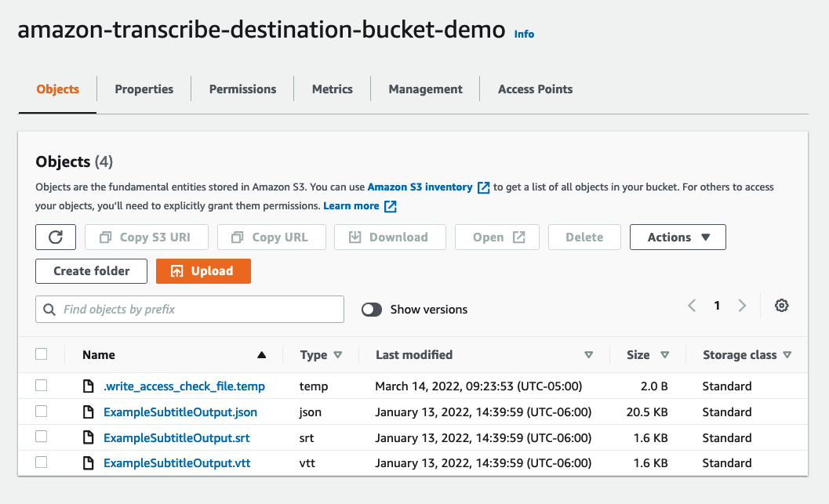
Task: Click the json type cell
Action: pyautogui.click(x=310, y=412)
